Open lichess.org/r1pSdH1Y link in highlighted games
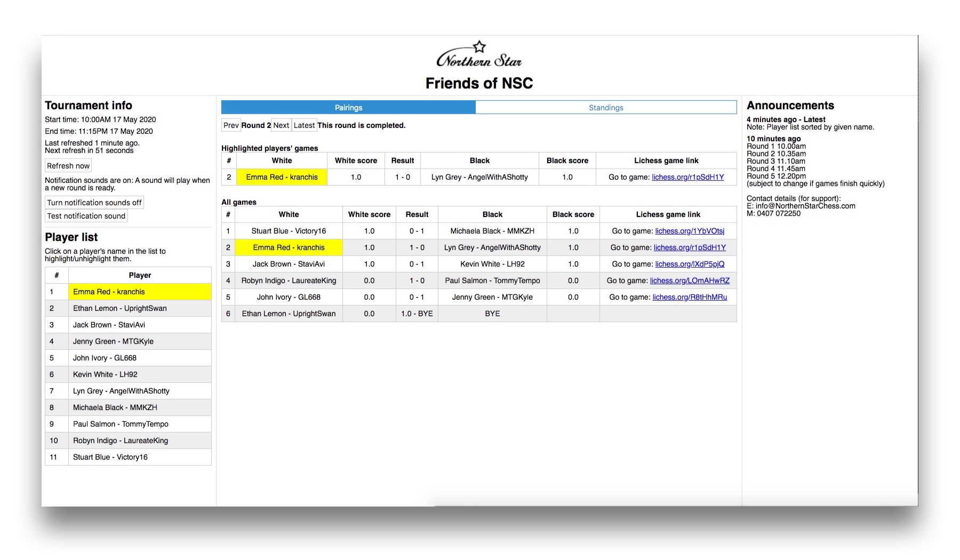 click(687, 177)
